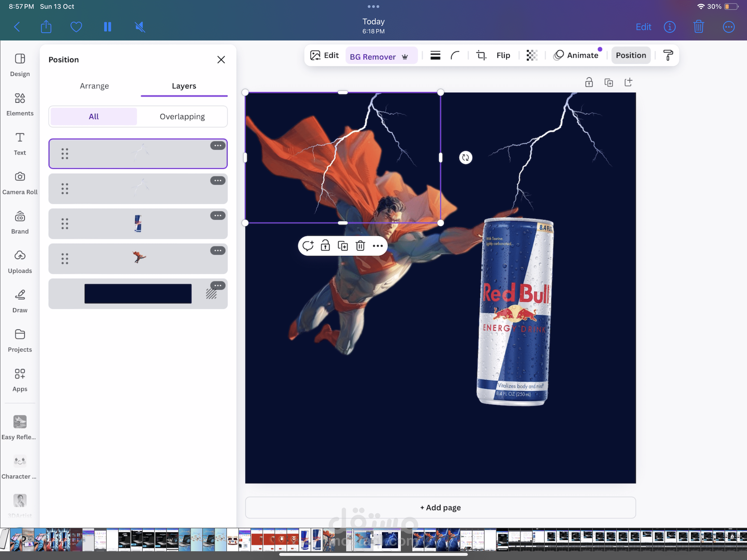Open more options in floating element toolbar
This screenshot has width=747, height=560.
378,246
